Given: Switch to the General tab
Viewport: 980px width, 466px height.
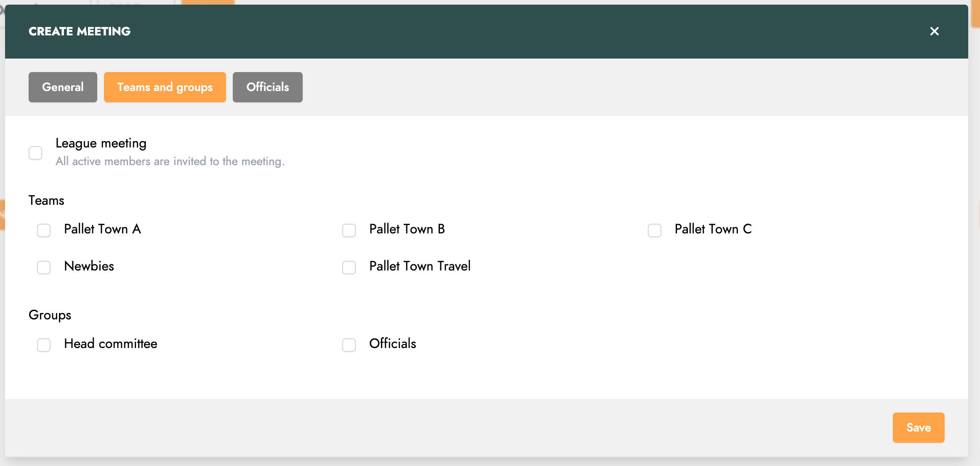Looking at the screenshot, I should [63, 87].
